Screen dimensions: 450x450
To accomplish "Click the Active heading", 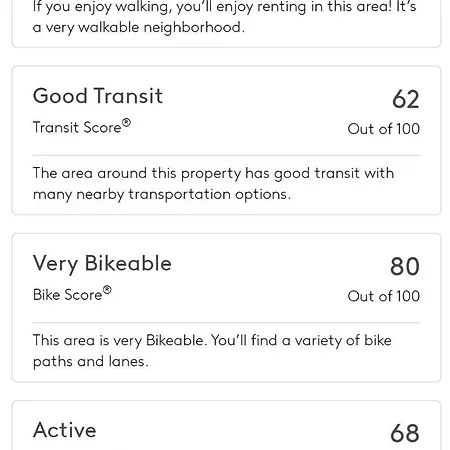I will coord(65,430).
